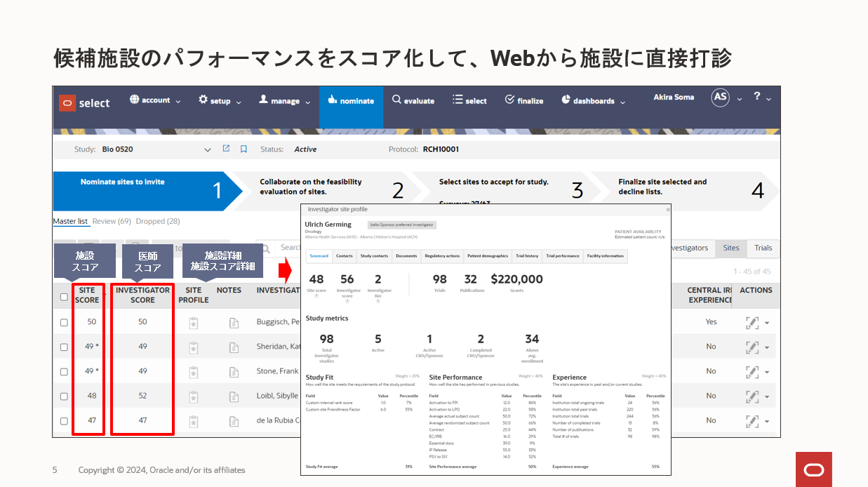The width and height of the screenshot is (868, 487).
Task: Select the Master list link
Action: tap(70, 221)
